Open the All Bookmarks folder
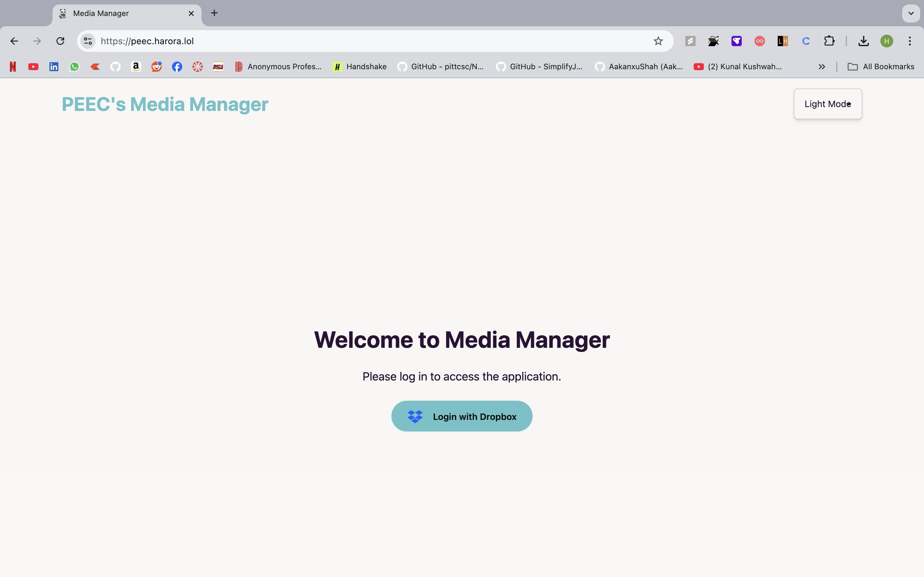 pyautogui.click(x=881, y=66)
